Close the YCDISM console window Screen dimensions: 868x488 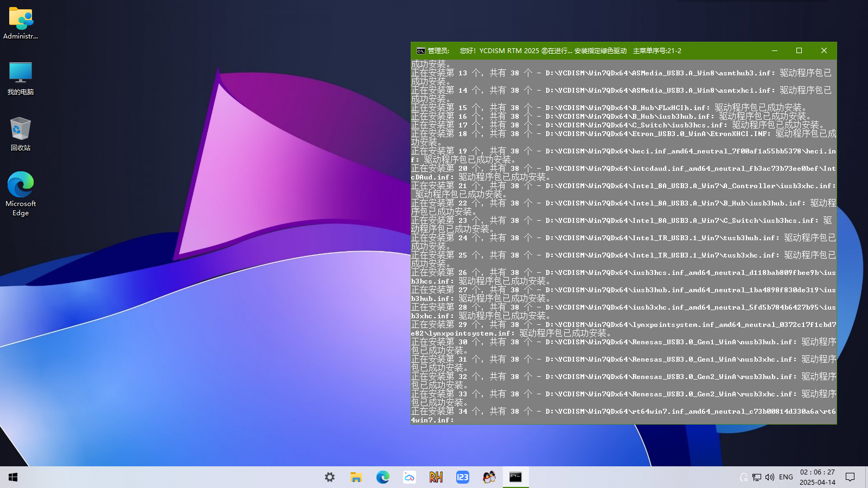[824, 51]
